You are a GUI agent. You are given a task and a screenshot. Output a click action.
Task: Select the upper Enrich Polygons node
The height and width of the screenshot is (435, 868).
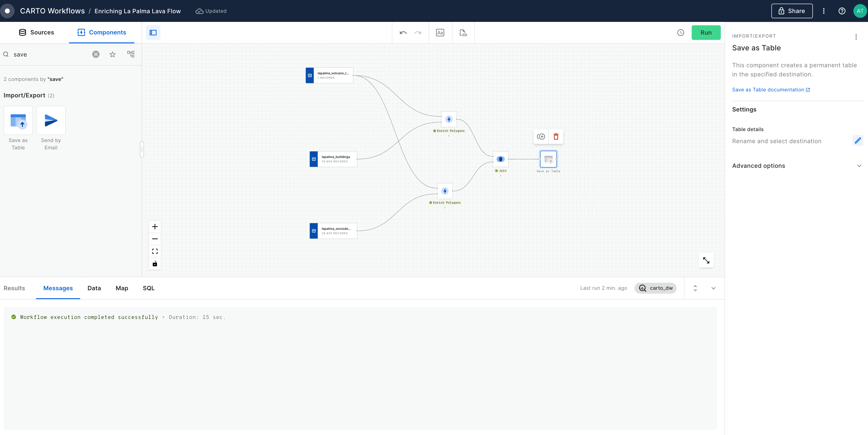(x=449, y=119)
